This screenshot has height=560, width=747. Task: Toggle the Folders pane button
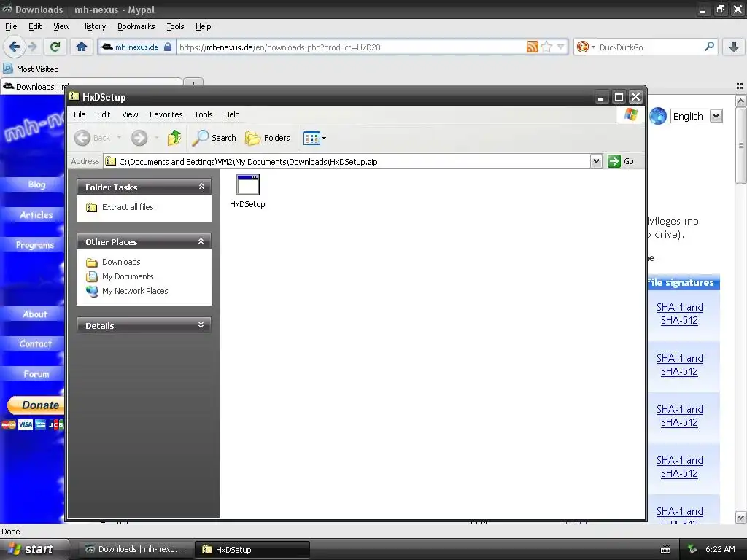pyautogui.click(x=267, y=138)
